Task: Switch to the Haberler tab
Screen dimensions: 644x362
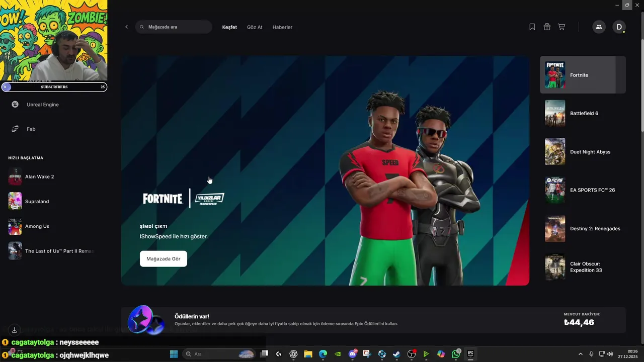Action: (x=282, y=27)
